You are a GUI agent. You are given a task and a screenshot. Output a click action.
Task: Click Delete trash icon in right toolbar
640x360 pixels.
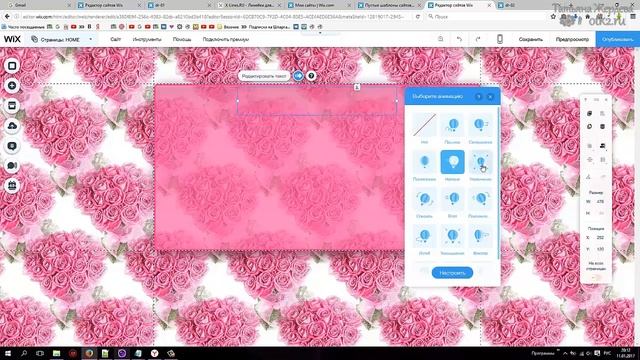tap(602, 127)
